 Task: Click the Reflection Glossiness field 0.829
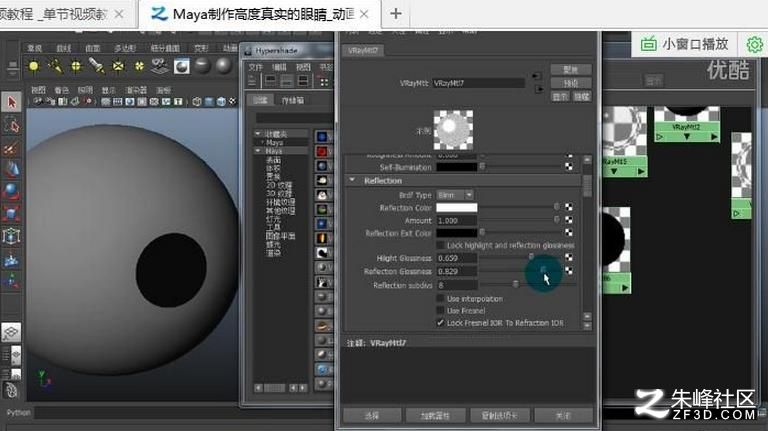click(x=456, y=271)
